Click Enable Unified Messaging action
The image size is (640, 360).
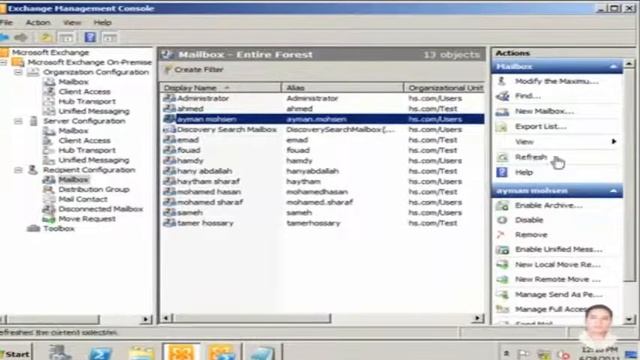558,249
